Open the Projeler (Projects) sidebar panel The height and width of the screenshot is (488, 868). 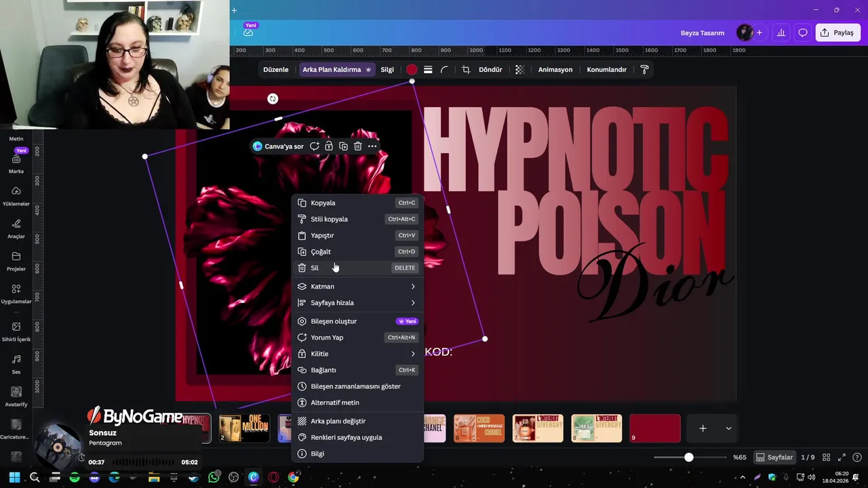pos(16,261)
